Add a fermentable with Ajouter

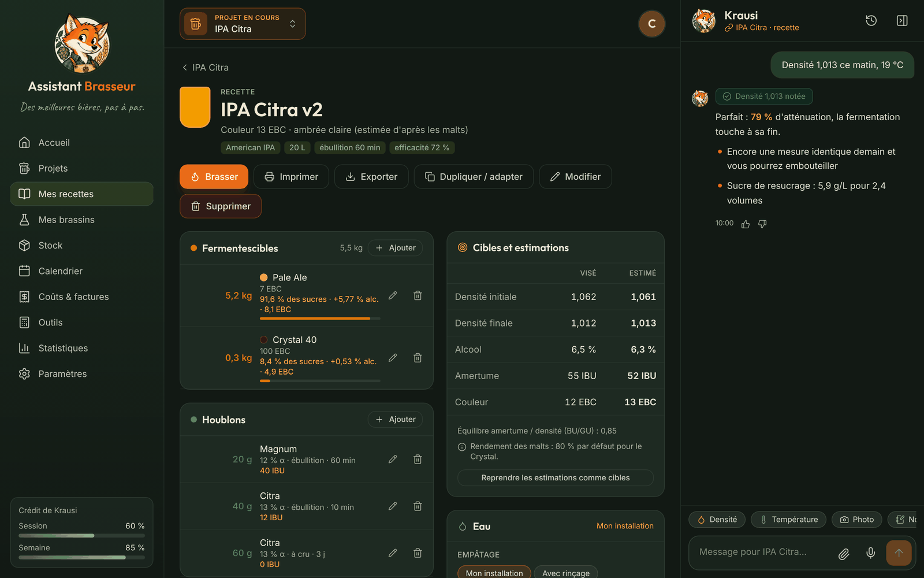coord(396,248)
